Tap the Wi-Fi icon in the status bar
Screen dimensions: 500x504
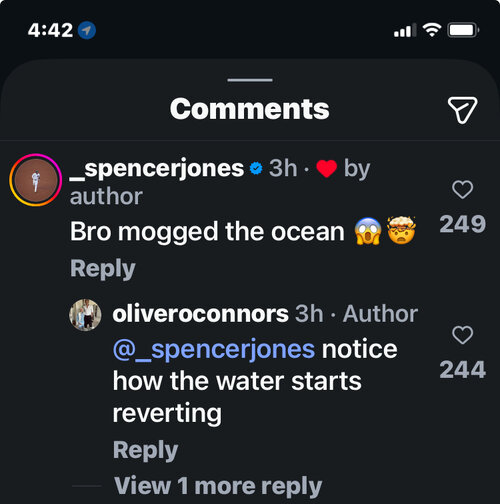click(432, 30)
